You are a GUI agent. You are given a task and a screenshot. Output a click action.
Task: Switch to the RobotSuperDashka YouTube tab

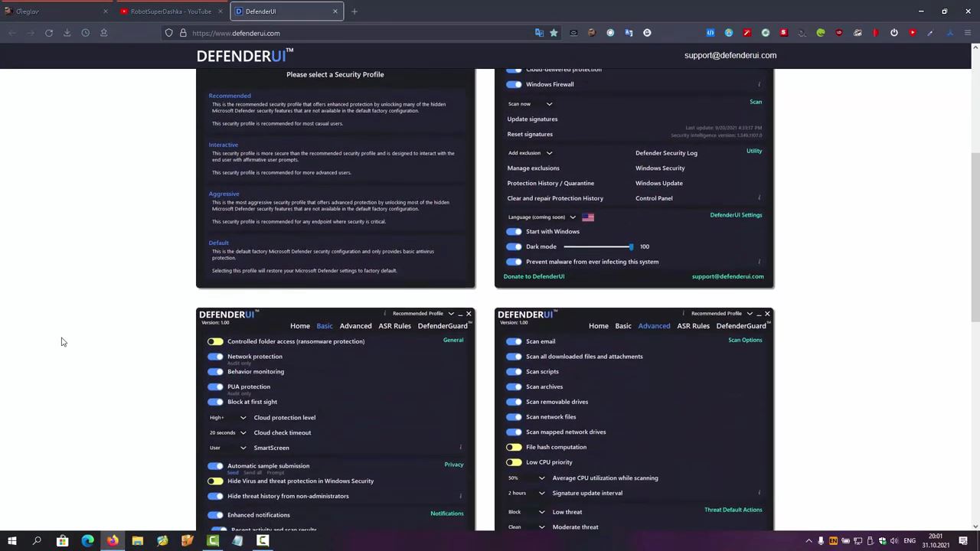click(x=170, y=11)
